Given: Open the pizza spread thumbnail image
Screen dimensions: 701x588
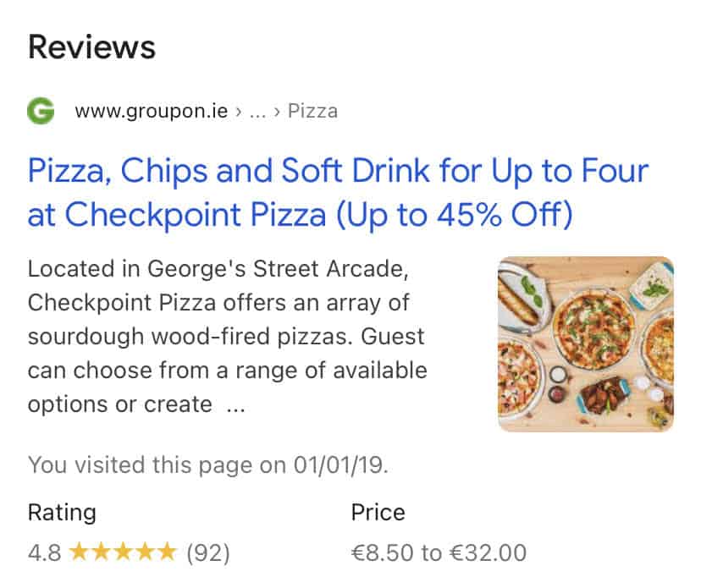Looking at the screenshot, I should (586, 344).
